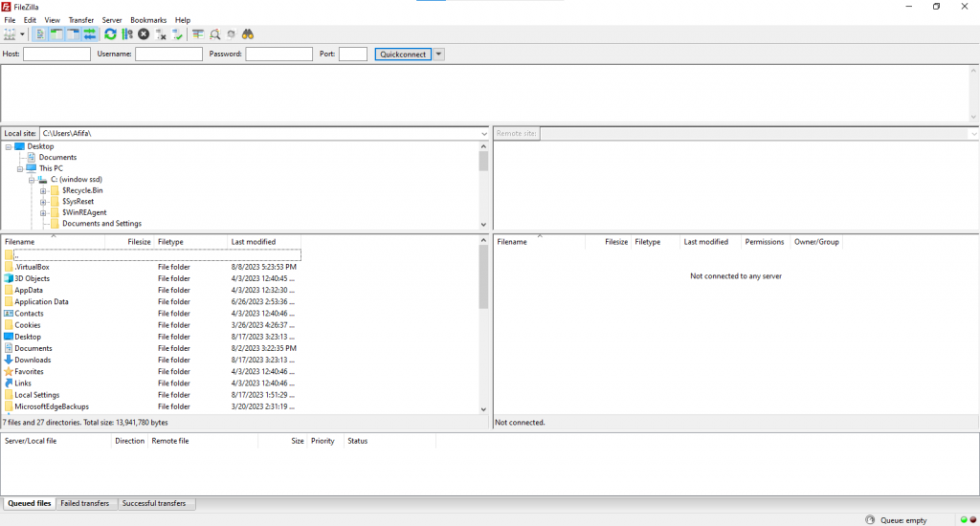Screen dimensions: 980x526
Task: Switch to the Successful transfers tab
Action: pos(154,503)
